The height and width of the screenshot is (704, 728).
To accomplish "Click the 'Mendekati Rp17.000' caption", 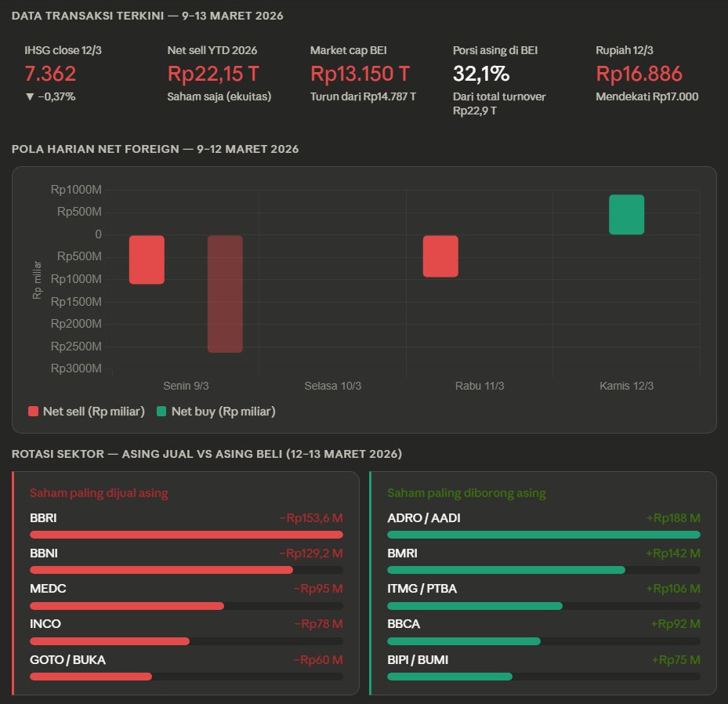I will coord(647,96).
